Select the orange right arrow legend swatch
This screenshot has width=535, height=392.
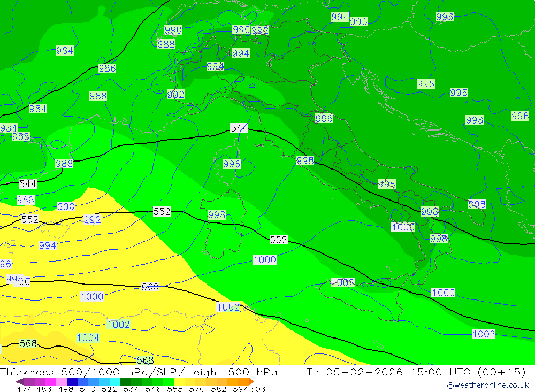pos(251,381)
